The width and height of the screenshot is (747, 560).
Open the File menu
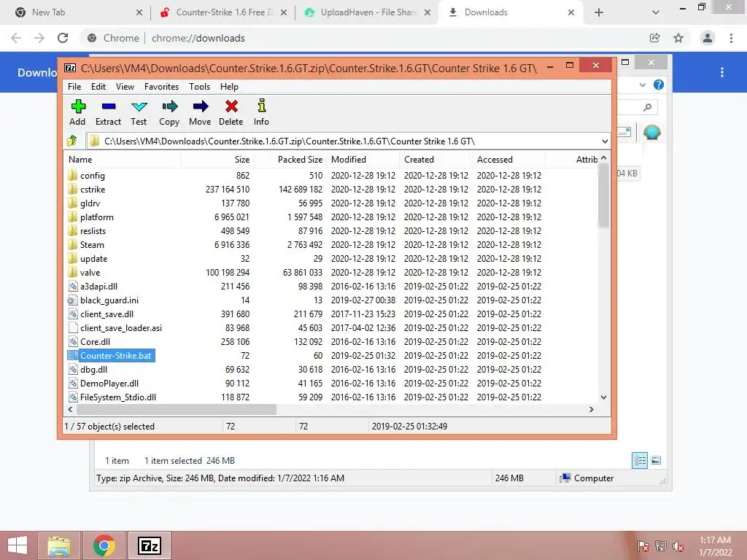click(74, 87)
